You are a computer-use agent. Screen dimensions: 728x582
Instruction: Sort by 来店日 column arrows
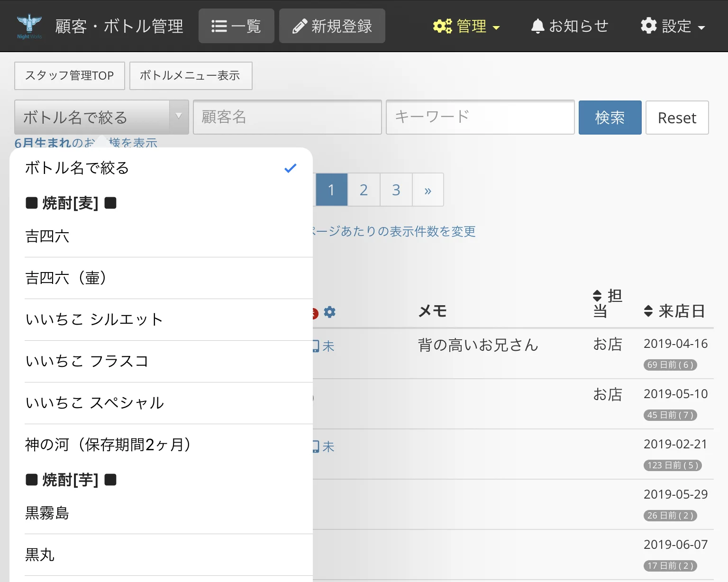648,311
